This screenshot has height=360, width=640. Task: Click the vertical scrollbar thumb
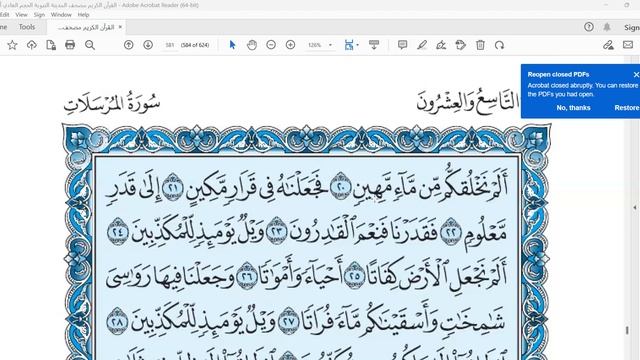coord(627,330)
